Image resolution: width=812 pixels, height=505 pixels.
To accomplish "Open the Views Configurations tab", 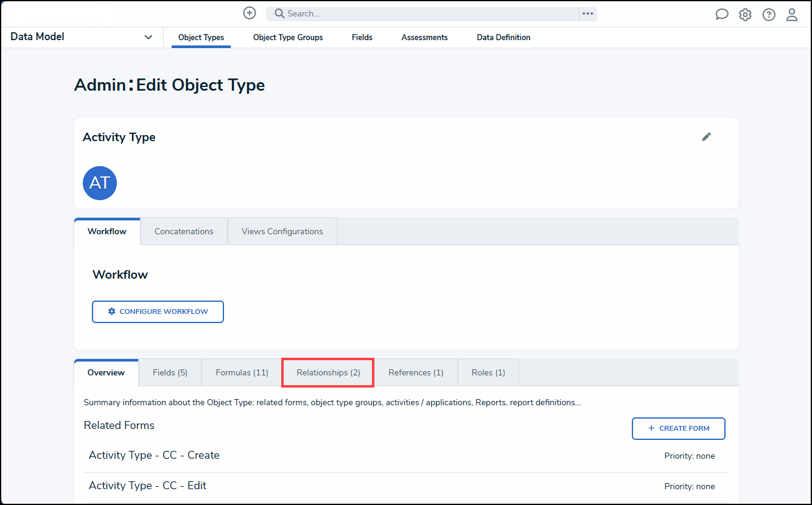I will (x=282, y=231).
